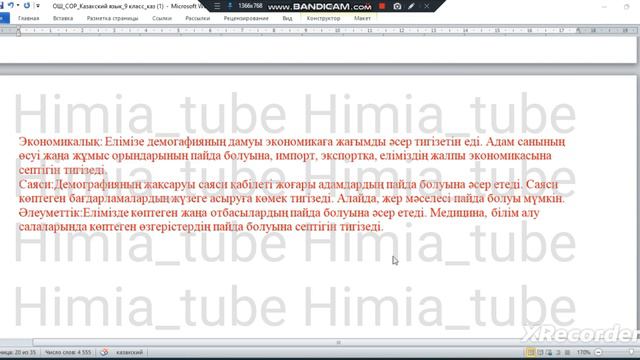Place cursor in the line starting 'өсуі жаңа жұмыс'
The image size is (640, 360).
pos(285,156)
